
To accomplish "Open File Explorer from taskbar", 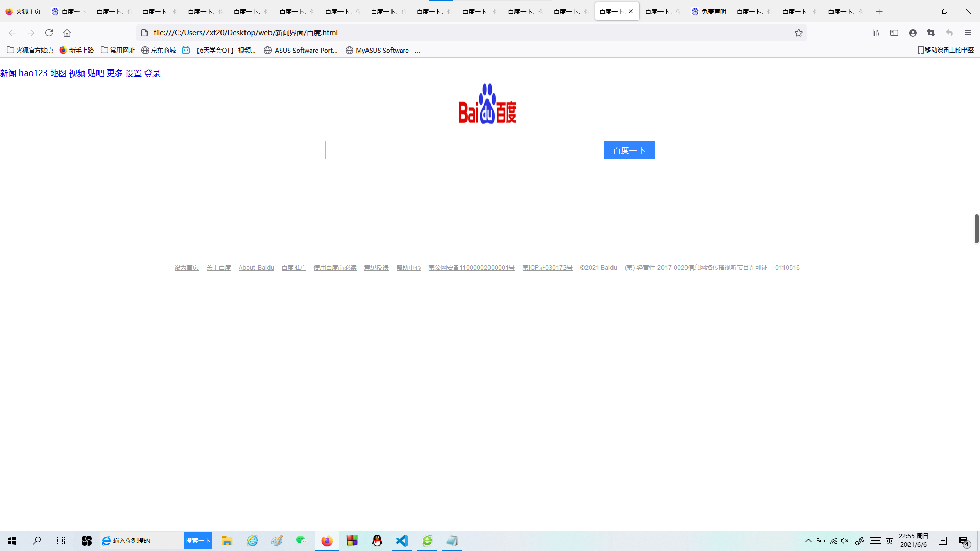I will pyautogui.click(x=227, y=541).
